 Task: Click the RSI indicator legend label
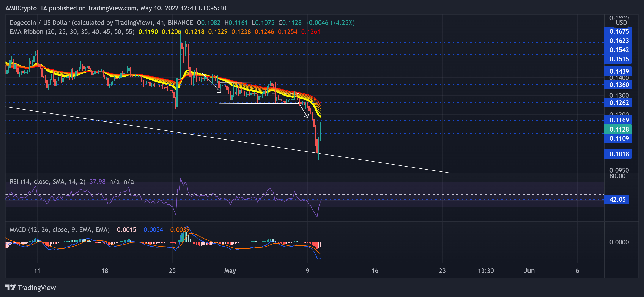click(47, 182)
